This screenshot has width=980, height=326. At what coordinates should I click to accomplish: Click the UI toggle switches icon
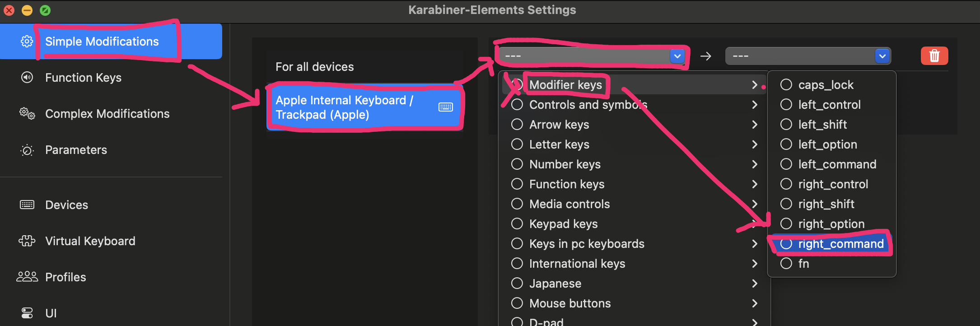tap(27, 313)
